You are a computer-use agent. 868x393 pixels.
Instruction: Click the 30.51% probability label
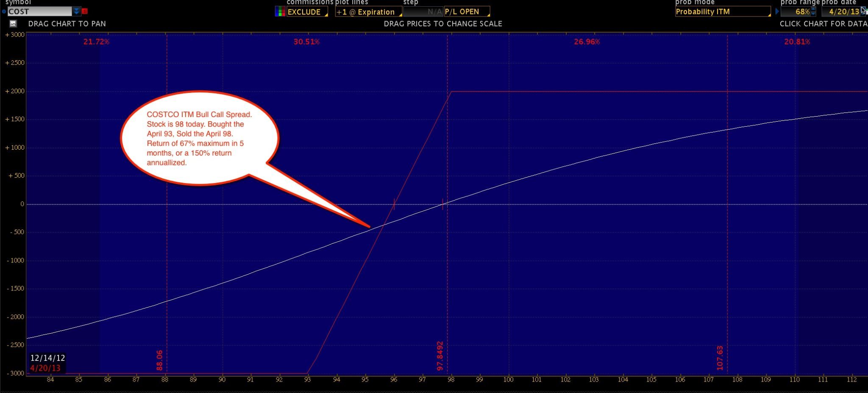point(306,42)
